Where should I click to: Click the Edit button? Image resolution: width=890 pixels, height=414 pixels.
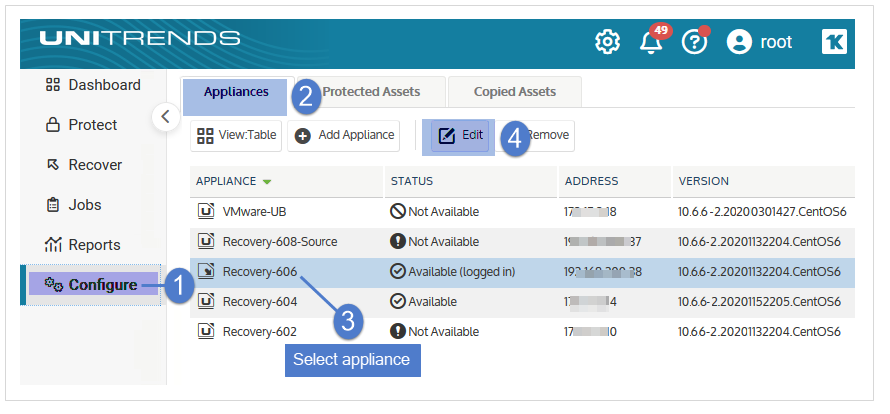(459, 136)
